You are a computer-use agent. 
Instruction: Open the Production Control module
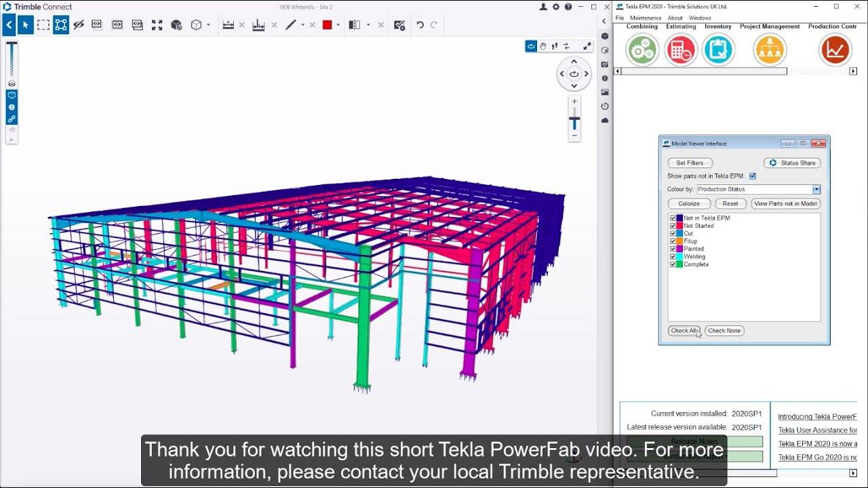click(835, 49)
